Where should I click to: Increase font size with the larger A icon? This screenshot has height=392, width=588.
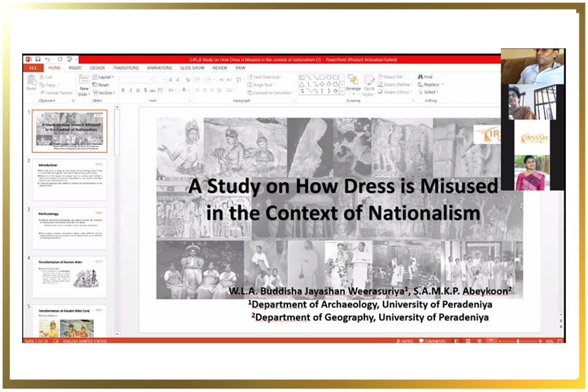171,80
